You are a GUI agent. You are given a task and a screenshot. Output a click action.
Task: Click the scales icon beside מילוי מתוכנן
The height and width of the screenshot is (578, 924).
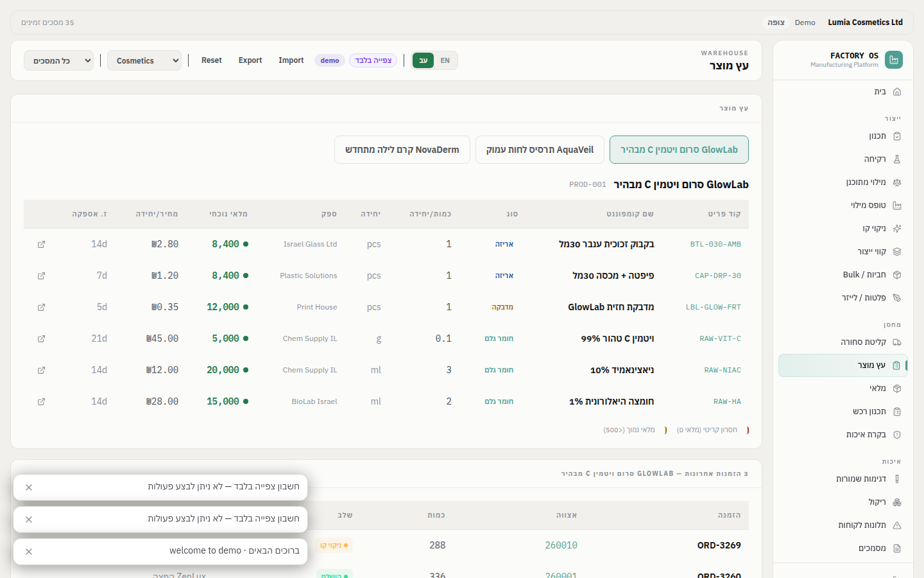pos(897,182)
